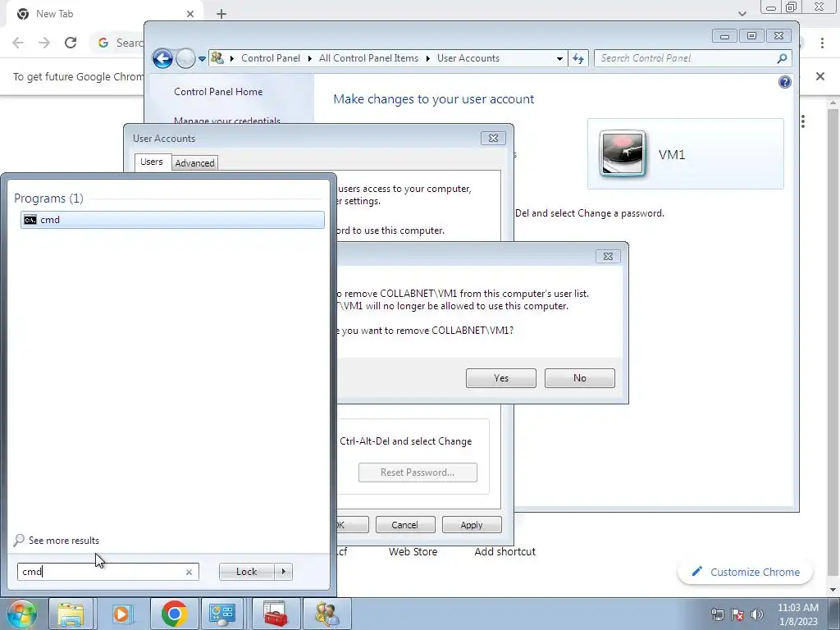Click the Control Panel refresh button

click(x=578, y=58)
